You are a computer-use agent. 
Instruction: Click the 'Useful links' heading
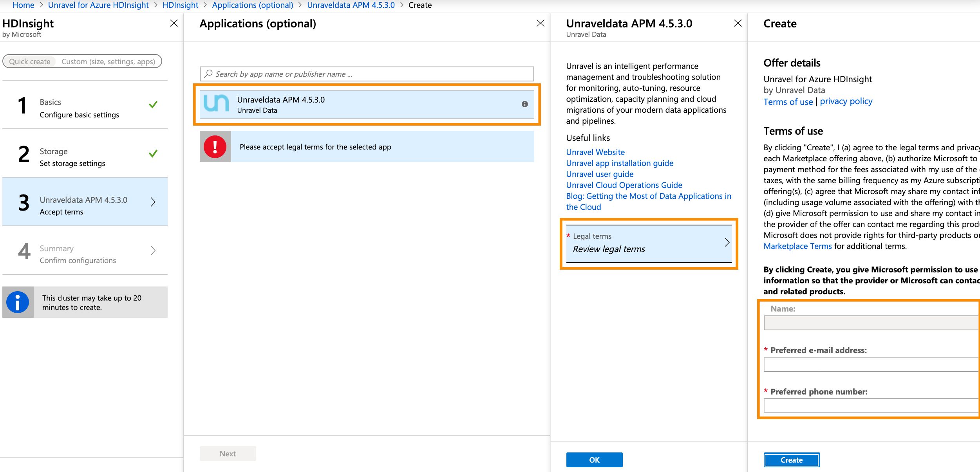tap(588, 138)
